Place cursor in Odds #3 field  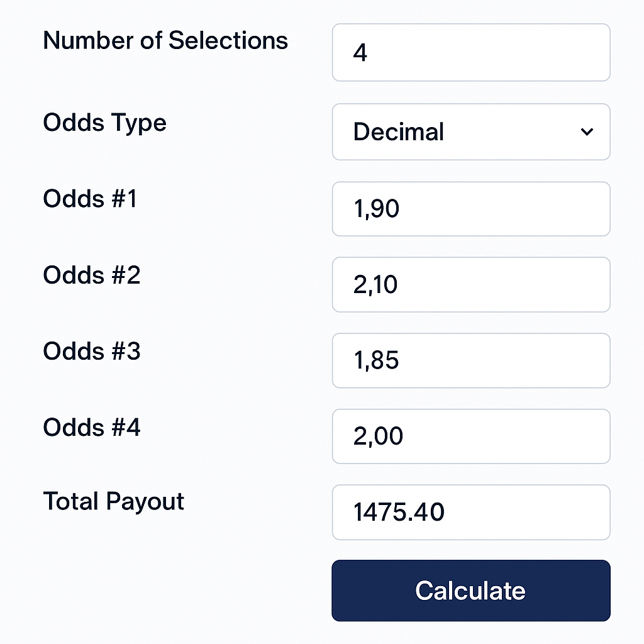point(470,360)
